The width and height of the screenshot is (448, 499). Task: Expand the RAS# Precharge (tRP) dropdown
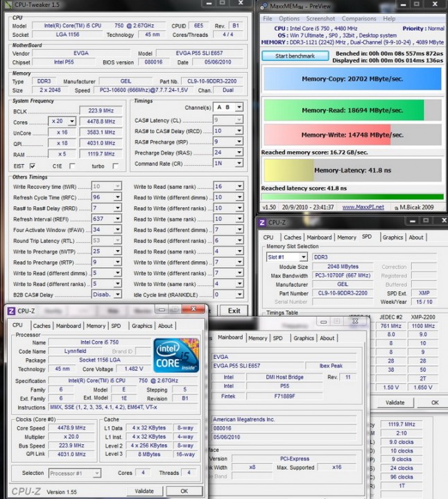[x=239, y=141]
